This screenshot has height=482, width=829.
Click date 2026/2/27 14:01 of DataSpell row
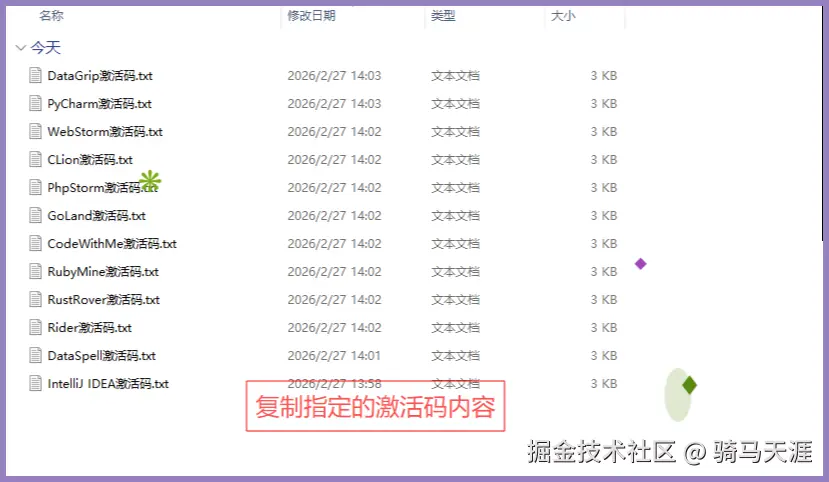point(334,356)
